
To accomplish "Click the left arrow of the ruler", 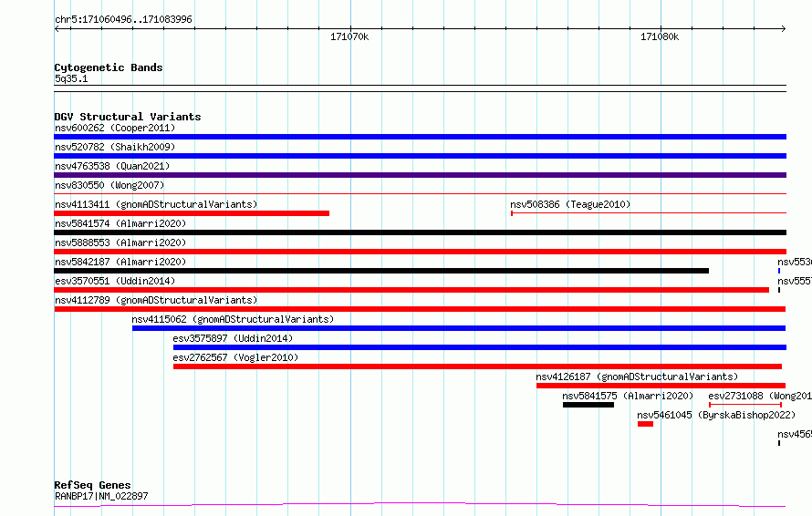I will coord(57,29).
